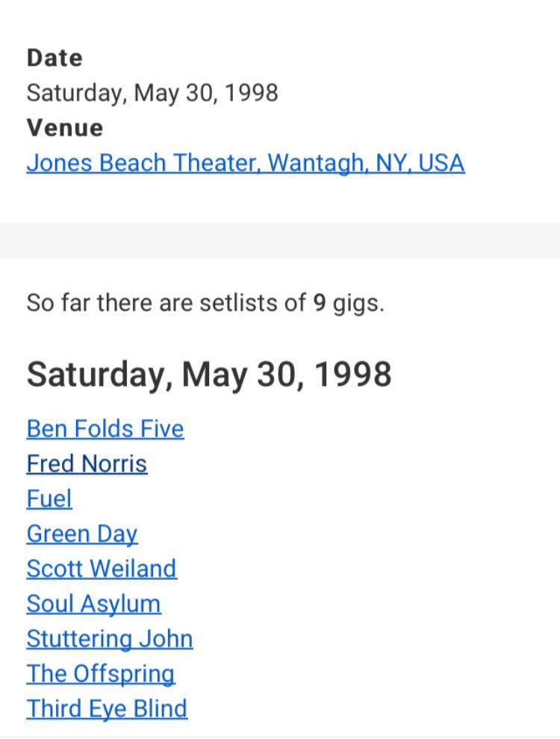Open Green Day setlist link
560x739 pixels.
coord(82,534)
